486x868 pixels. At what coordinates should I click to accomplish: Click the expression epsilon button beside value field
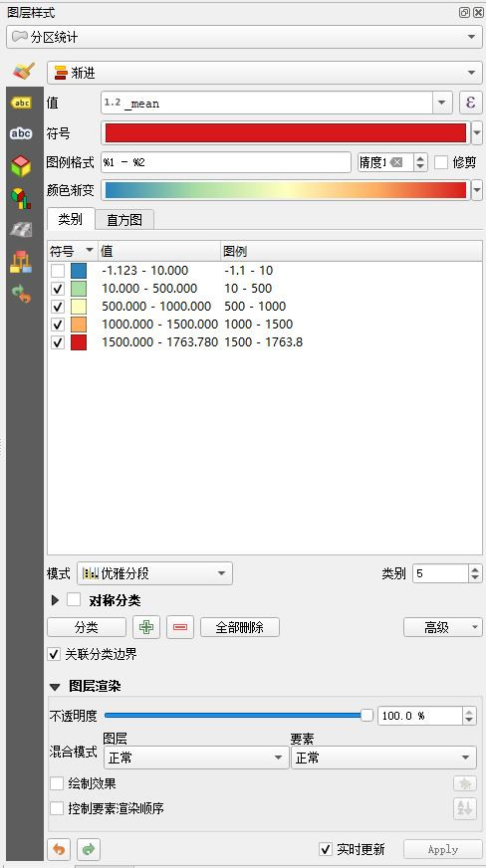pyautogui.click(x=471, y=103)
